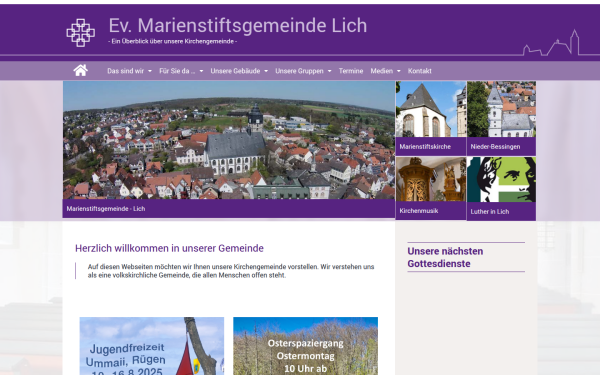Screen dimensions: 600x375
Task: Expand the dropdown arrow beside 'Für Sie da ...'
Action: pos(201,71)
